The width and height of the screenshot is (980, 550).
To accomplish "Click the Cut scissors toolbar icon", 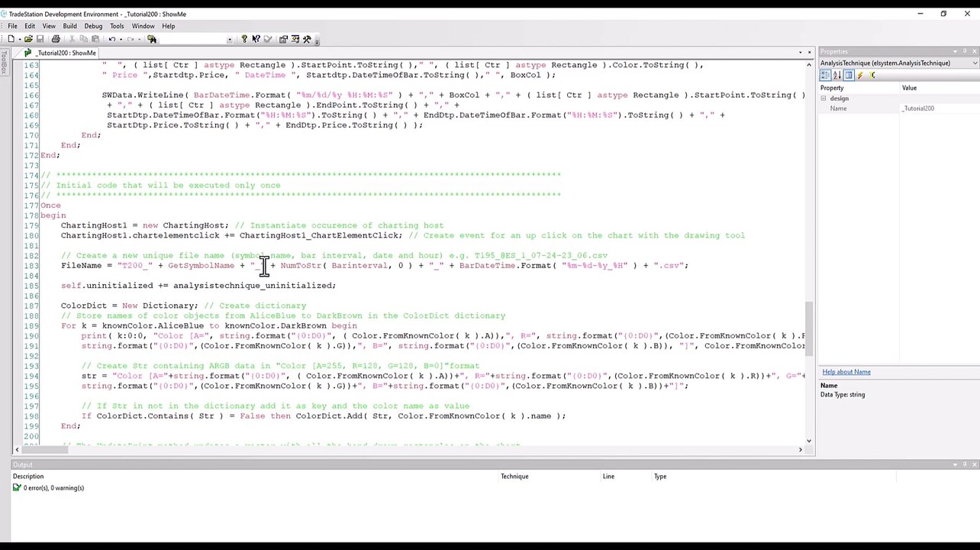I will pos(72,39).
